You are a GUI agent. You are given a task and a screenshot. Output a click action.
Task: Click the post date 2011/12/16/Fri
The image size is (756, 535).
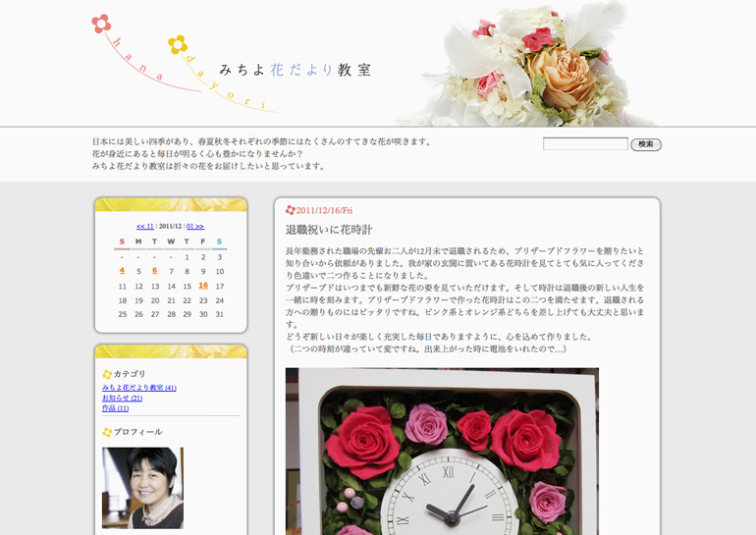324,211
